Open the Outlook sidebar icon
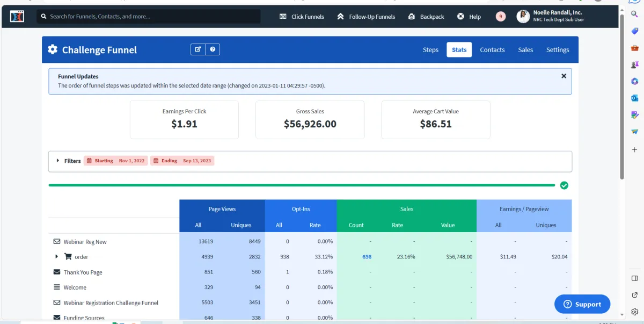644x324 pixels. (634, 98)
